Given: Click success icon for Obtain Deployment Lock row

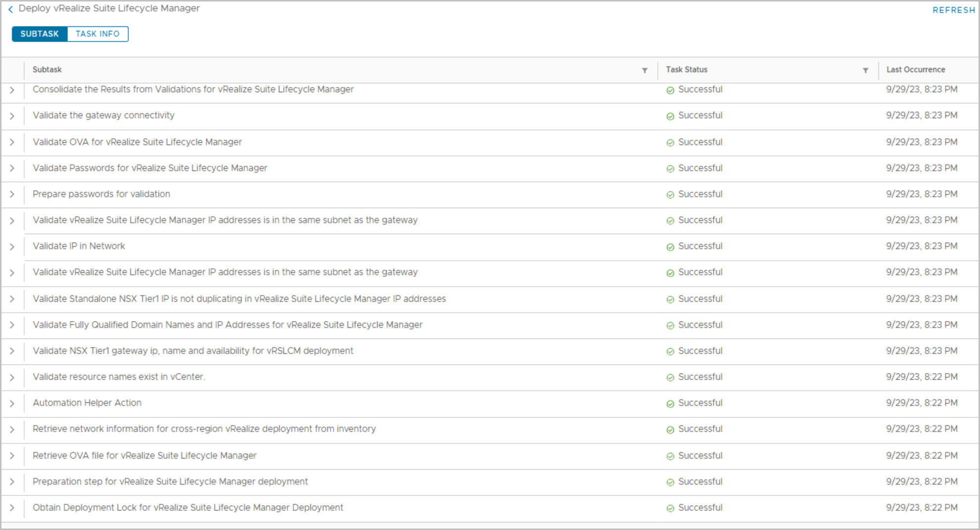Looking at the screenshot, I should [x=670, y=508].
